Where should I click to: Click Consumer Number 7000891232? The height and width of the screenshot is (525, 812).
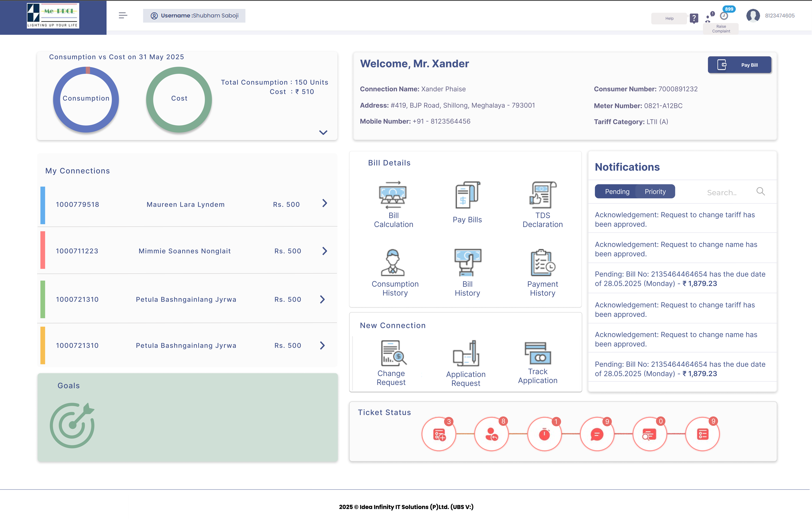click(646, 89)
